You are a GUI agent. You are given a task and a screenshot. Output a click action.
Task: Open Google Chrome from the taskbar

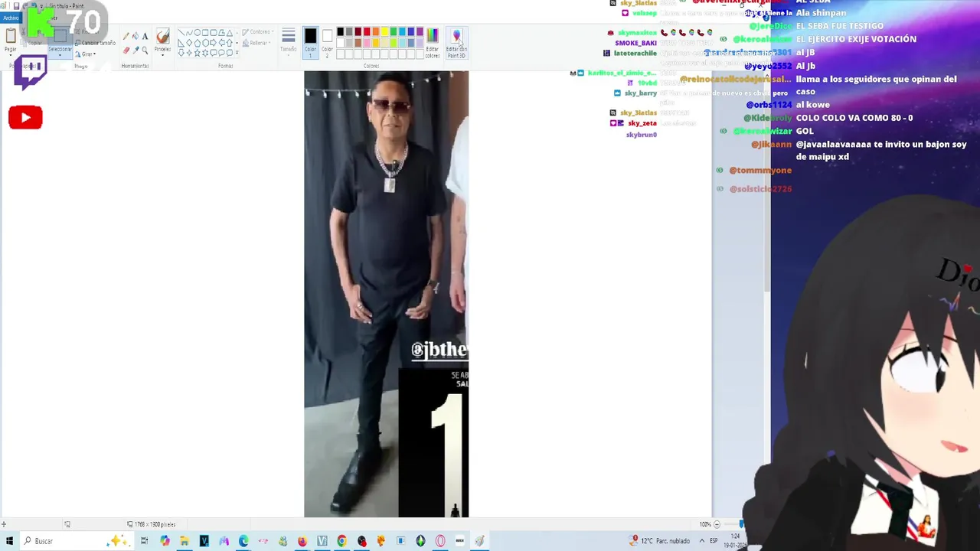coord(341,541)
